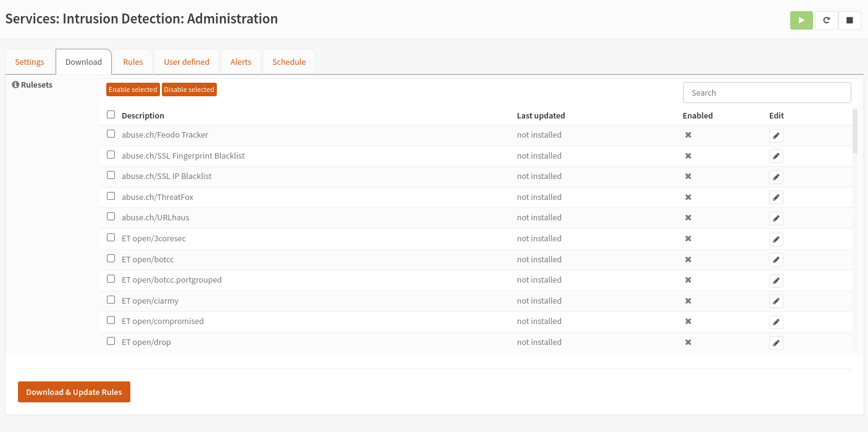The image size is (868, 432).
Task: Edit the abuse.ch/SSL IP Blacklist ruleset
Action: [776, 177]
